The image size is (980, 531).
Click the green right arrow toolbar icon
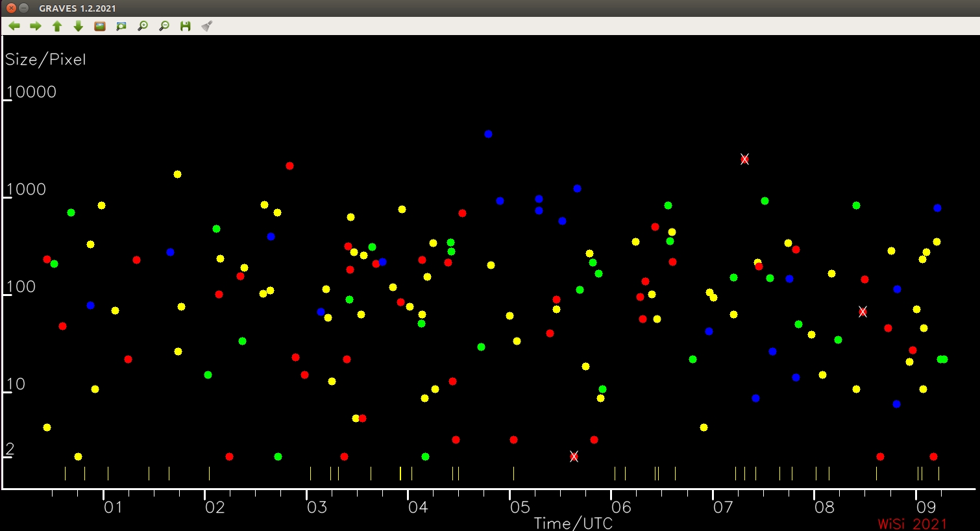(x=36, y=26)
